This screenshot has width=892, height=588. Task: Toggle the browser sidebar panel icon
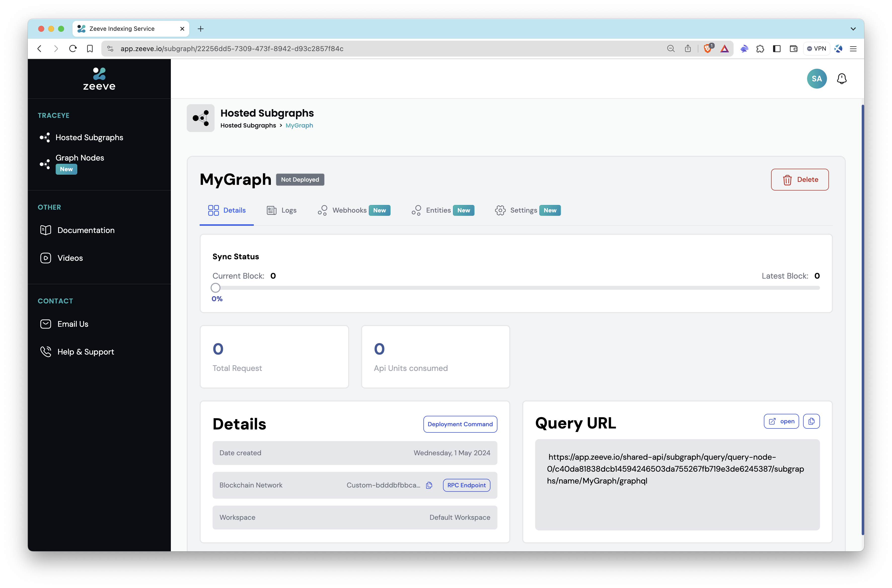[x=777, y=48]
